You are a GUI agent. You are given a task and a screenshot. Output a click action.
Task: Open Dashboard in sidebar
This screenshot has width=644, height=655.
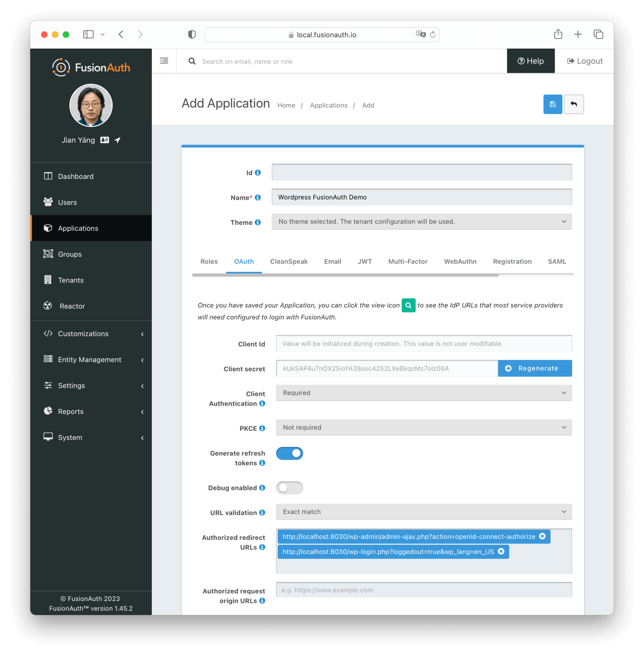(91, 176)
